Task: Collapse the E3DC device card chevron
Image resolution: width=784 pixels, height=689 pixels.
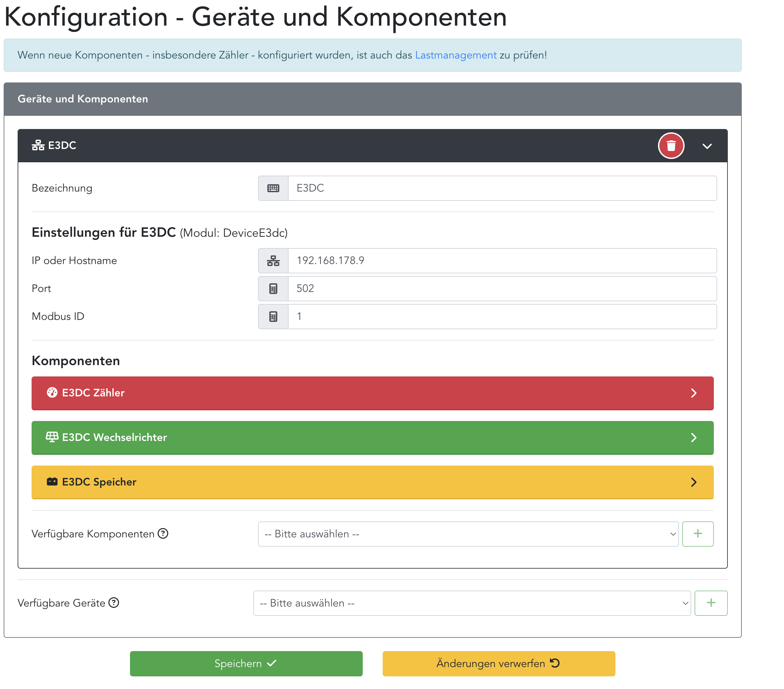Action: point(707,146)
